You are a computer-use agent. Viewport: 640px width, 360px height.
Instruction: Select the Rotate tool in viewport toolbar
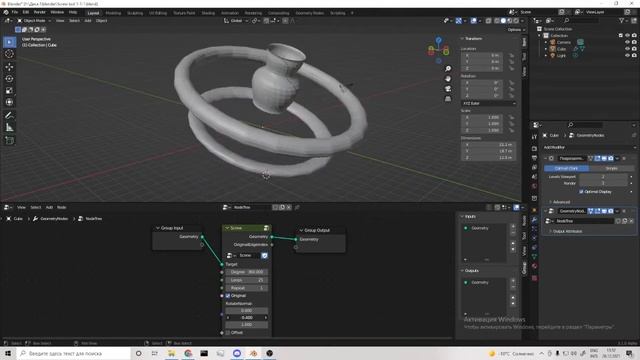pos(9,78)
